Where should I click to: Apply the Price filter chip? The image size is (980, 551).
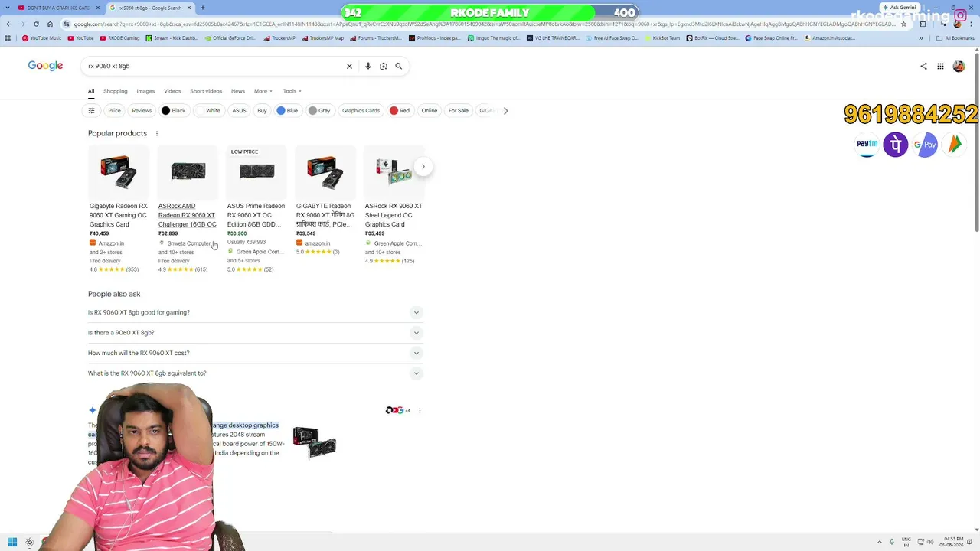pyautogui.click(x=114, y=111)
